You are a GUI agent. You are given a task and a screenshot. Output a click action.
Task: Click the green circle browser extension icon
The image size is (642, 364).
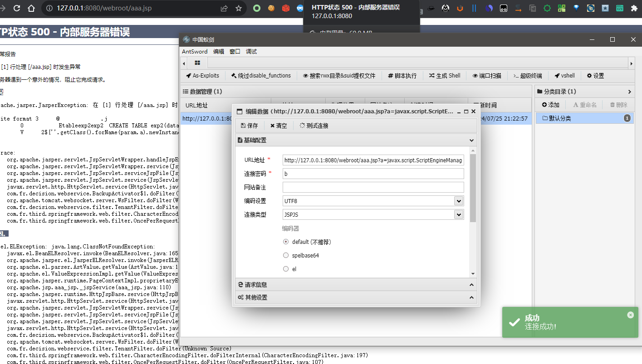click(257, 8)
